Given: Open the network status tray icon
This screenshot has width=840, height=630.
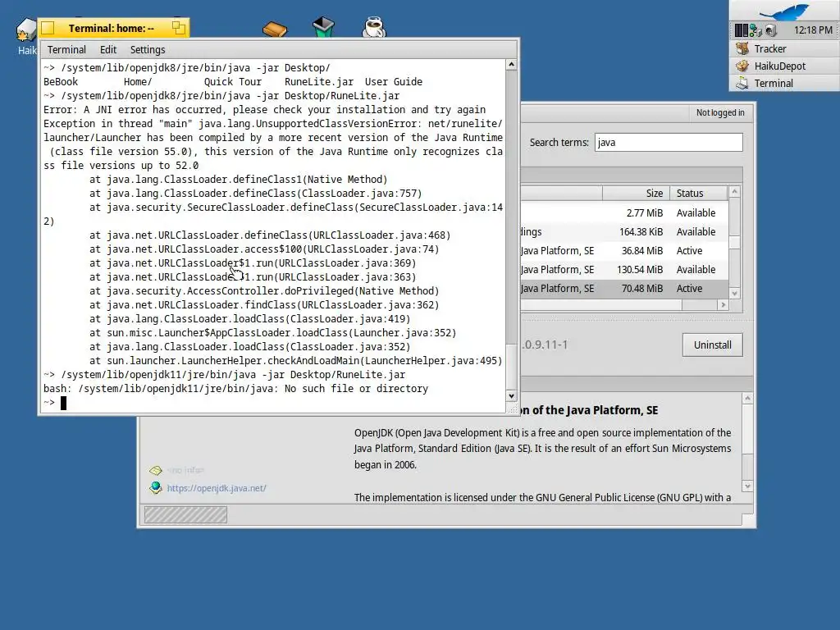Looking at the screenshot, I should click(756, 30).
